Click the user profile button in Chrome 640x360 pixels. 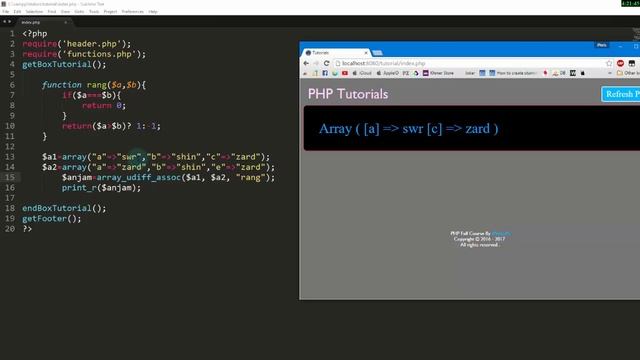pos(602,45)
